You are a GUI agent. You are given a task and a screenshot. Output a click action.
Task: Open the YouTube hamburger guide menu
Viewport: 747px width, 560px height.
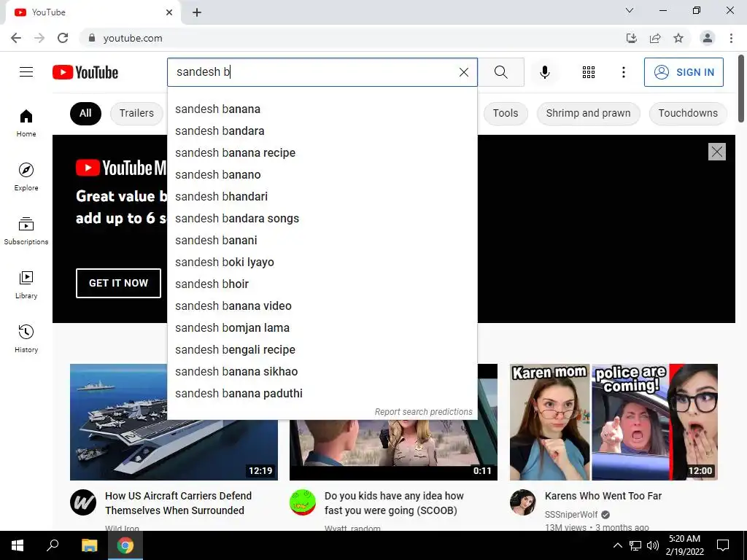26,72
